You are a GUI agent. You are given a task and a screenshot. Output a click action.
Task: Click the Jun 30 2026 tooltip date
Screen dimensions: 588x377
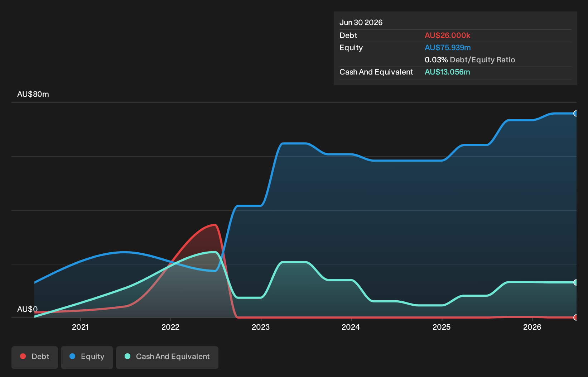point(361,23)
